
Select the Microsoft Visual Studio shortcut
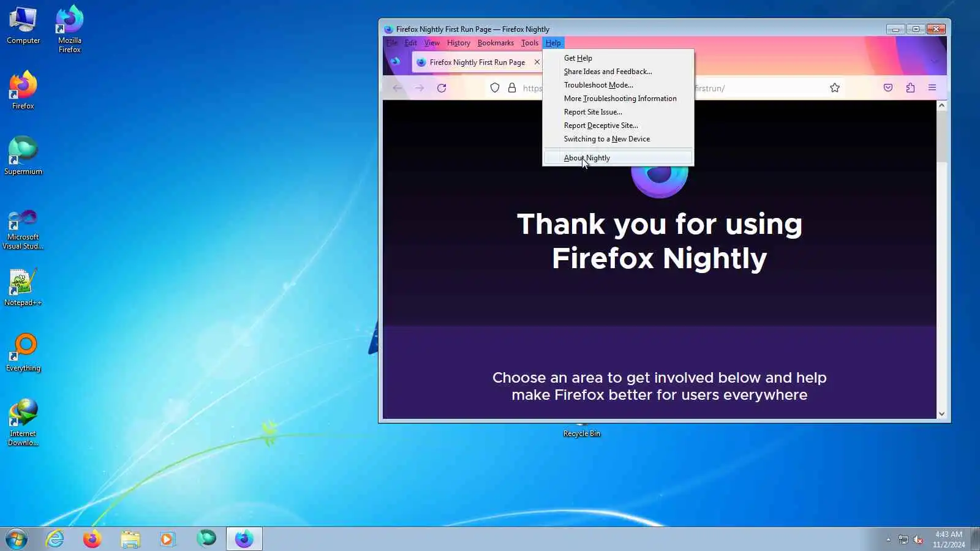(23, 230)
